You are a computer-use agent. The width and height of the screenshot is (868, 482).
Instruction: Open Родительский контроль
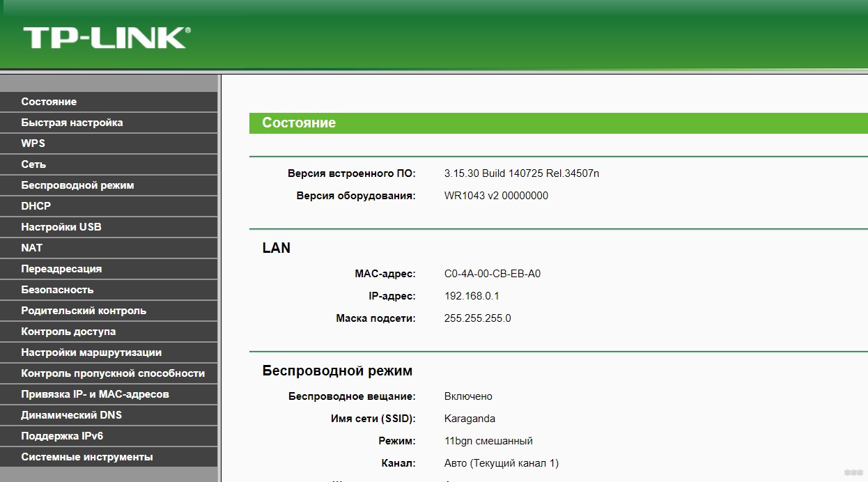point(109,311)
